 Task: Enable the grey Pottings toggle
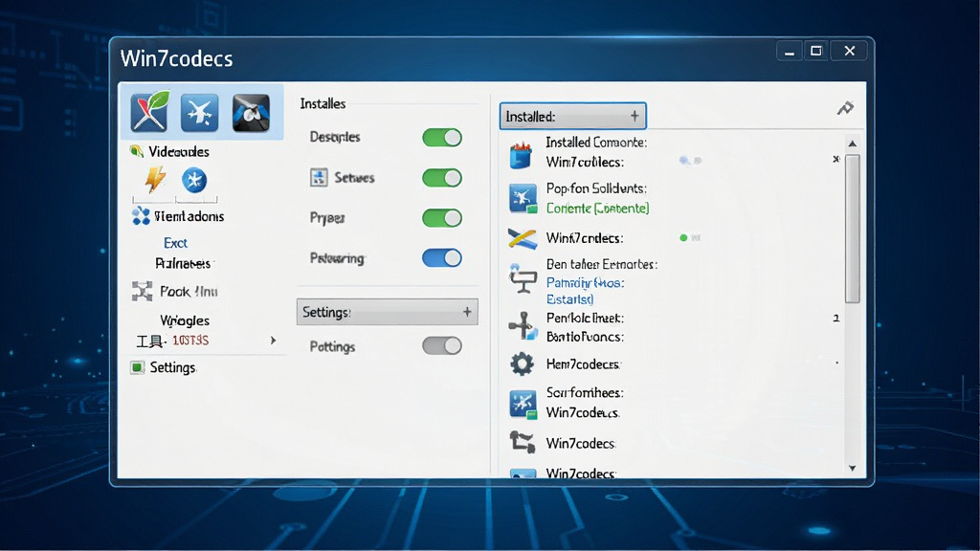click(442, 345)
